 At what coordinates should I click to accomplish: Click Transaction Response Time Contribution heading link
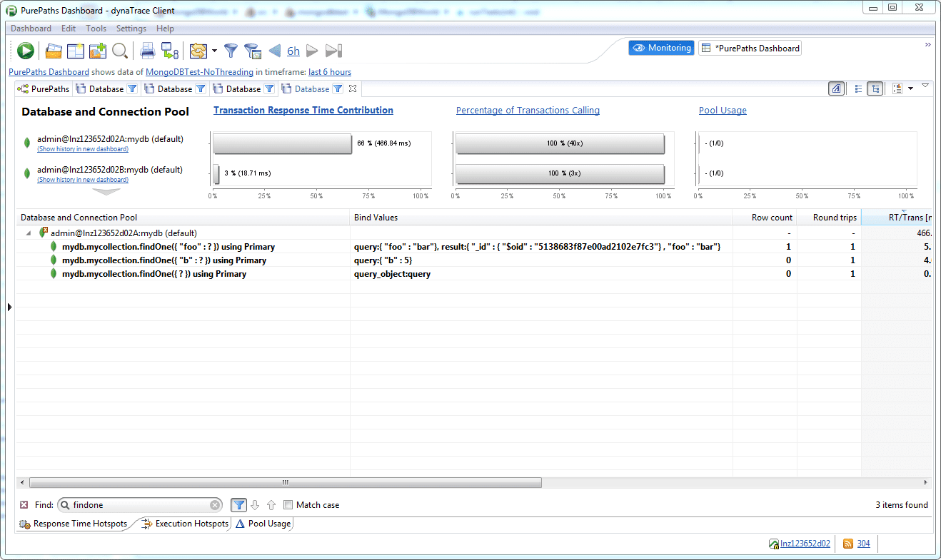click(x=303, y=110)
